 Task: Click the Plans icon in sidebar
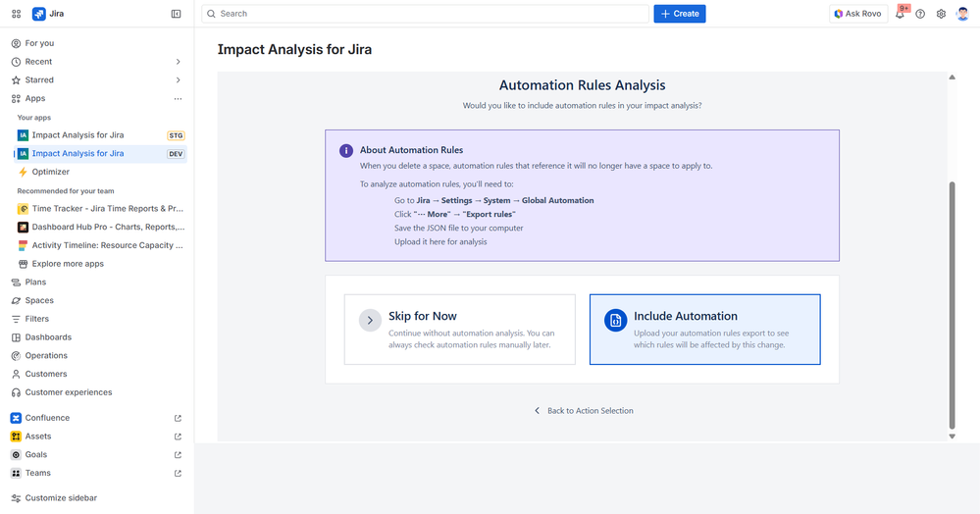pyautogui.click(x=17, y=283)
